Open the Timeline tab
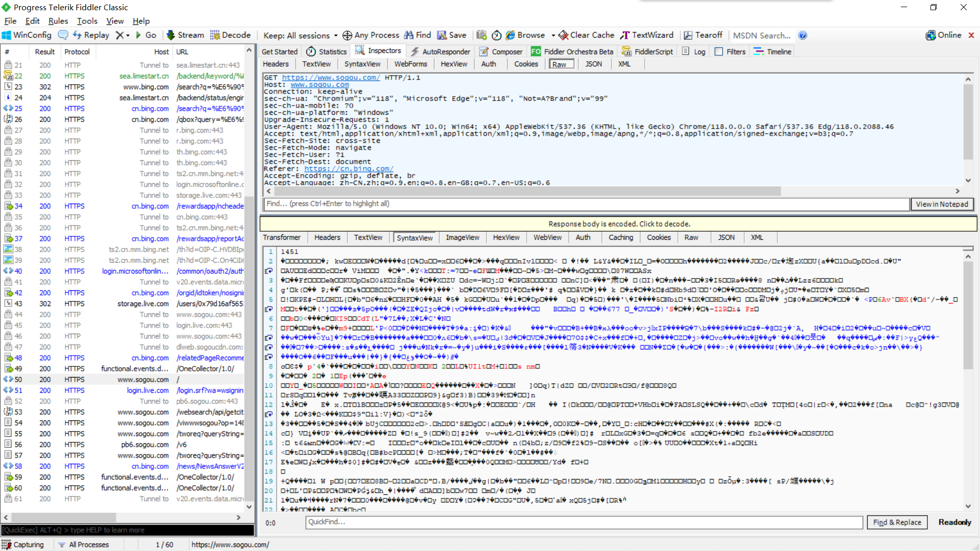Image resolution: width=980 pixels, height=551 pixels. [772, 52]
